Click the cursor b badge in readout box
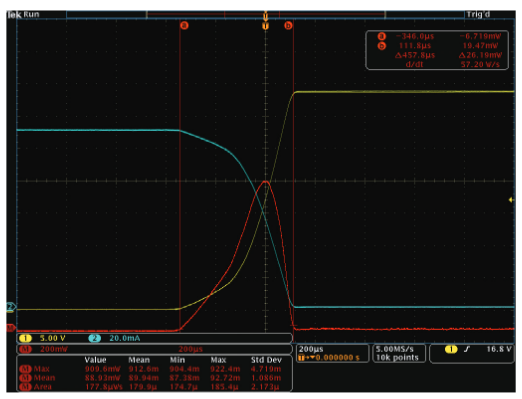522x399 pixels. pyautogui.click(x=382, y=46)
